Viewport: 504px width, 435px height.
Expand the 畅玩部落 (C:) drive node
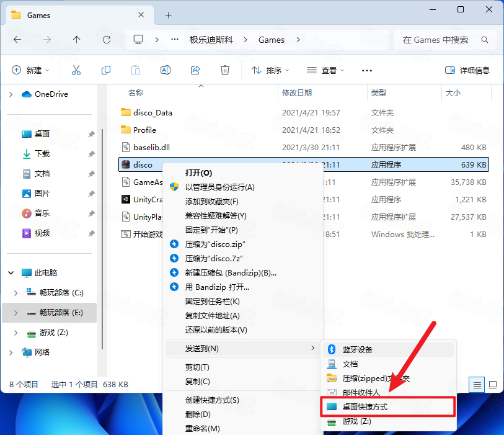(15, 293)
